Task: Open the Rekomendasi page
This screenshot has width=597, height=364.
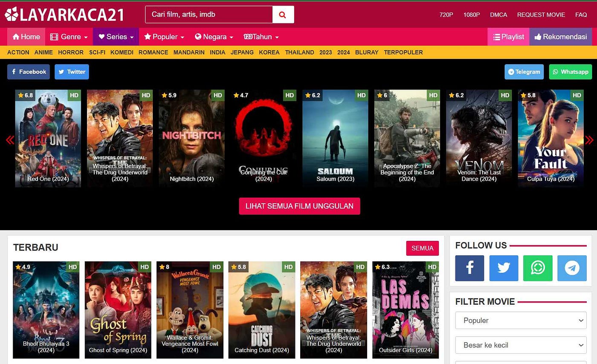Action: 561,37
